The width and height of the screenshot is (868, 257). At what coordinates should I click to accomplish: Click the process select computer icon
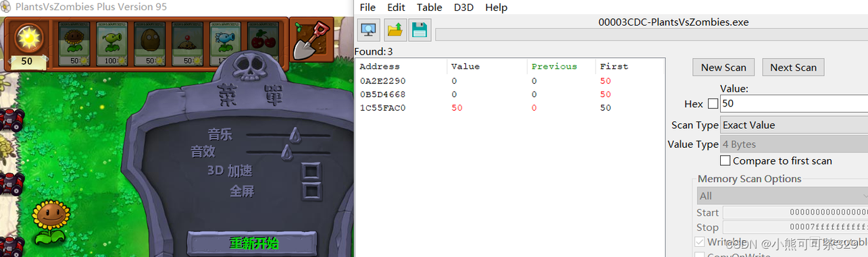coord(369,30)
